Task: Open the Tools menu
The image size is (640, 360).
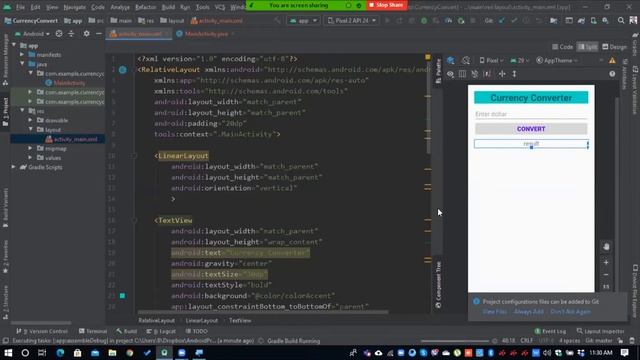Action: pos(202,7)
